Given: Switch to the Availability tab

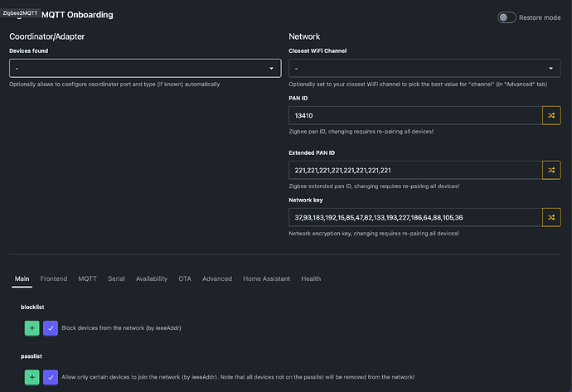Looking at the screenshot, I should (152, 278).
